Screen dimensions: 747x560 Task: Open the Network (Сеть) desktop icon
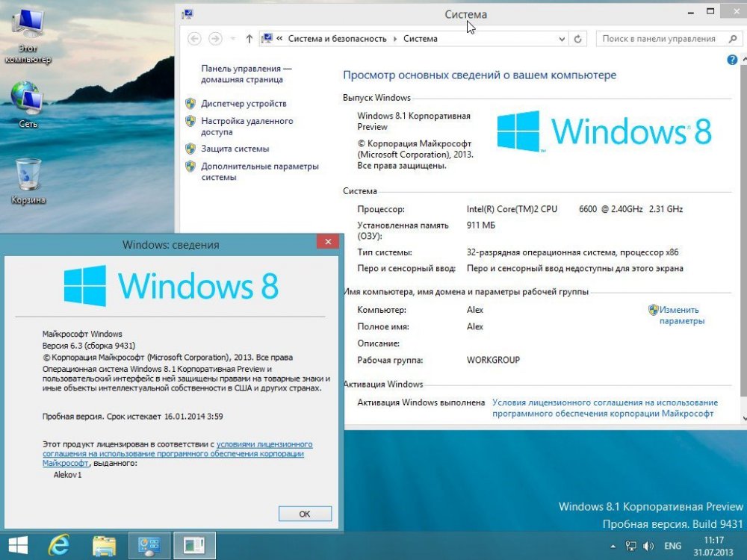coord(28,105)
